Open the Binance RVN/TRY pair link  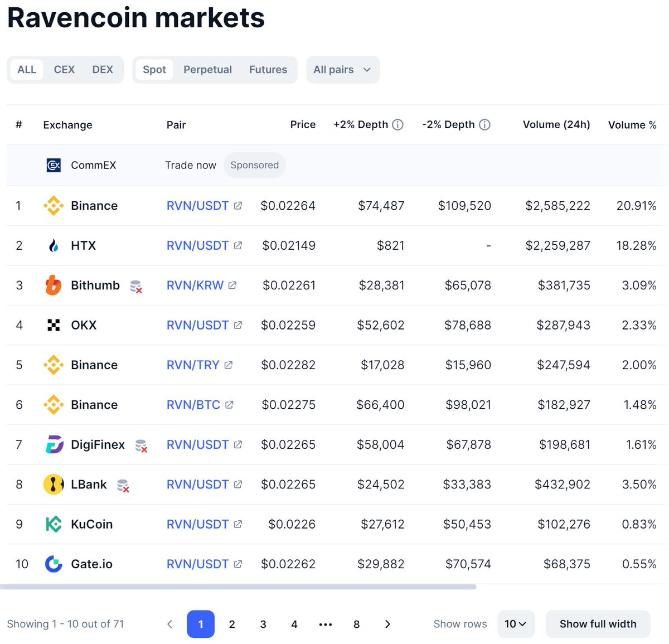tap(193, 365)
